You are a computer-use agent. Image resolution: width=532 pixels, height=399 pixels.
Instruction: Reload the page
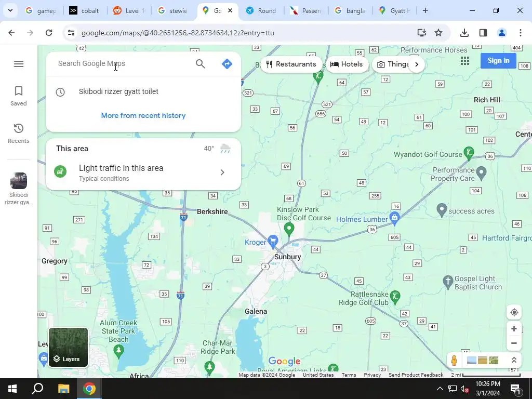(x=49, y=33)
